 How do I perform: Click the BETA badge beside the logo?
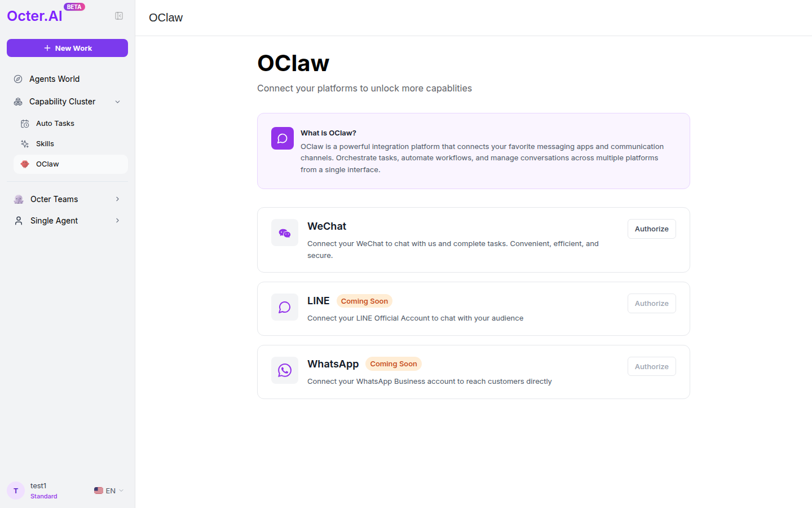74,7
